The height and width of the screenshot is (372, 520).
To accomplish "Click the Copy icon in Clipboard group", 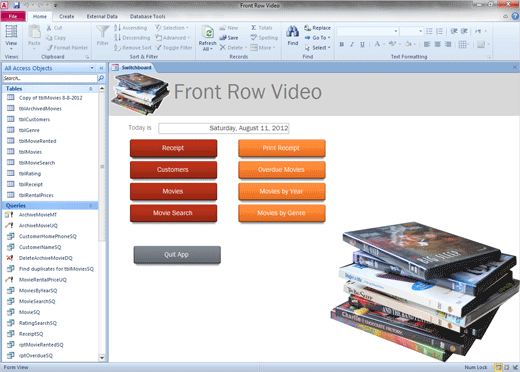I will pyautogui.click(x=49, y=38).
